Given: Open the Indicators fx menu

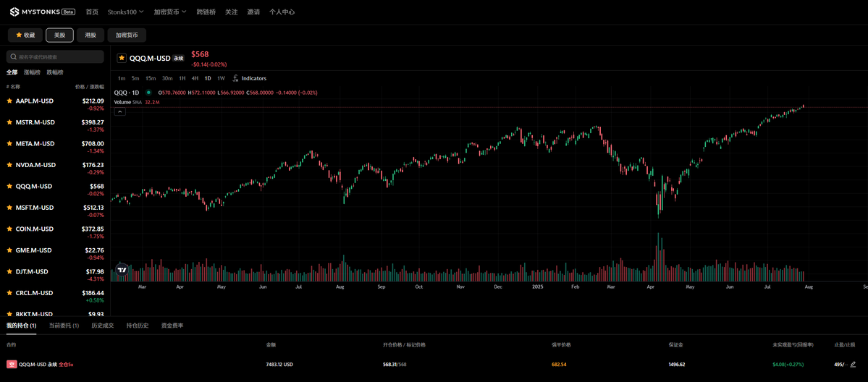Looking at the screenshot, I should [250, 79].
